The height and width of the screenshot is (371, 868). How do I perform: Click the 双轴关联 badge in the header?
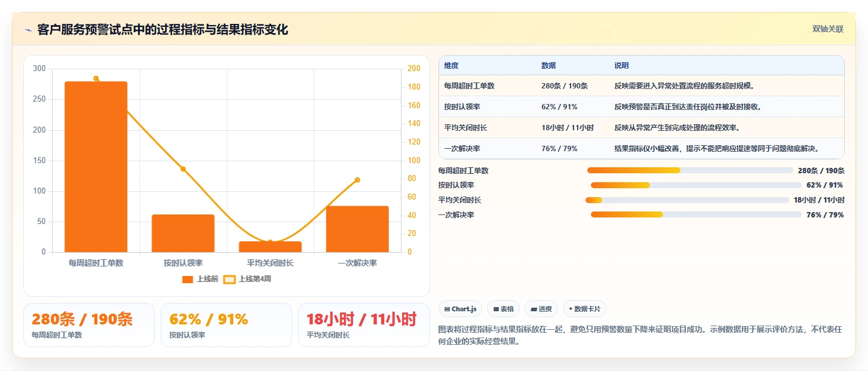click(827, 29)
